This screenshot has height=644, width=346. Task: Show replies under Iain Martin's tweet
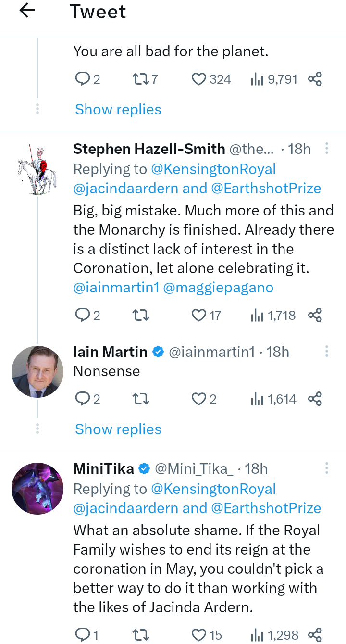point(118,429)
